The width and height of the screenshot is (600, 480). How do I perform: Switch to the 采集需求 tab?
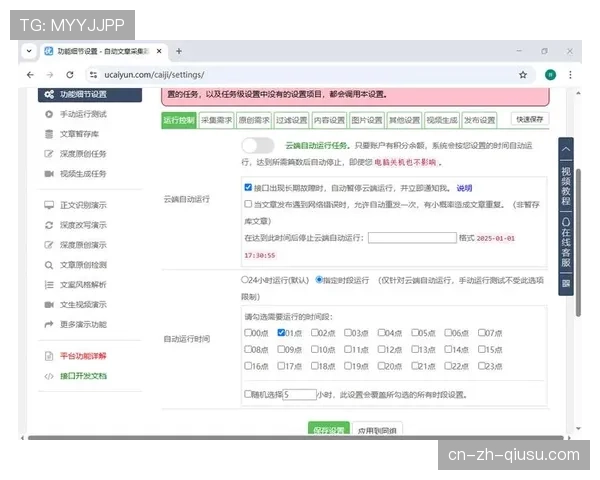coord(217,120)
